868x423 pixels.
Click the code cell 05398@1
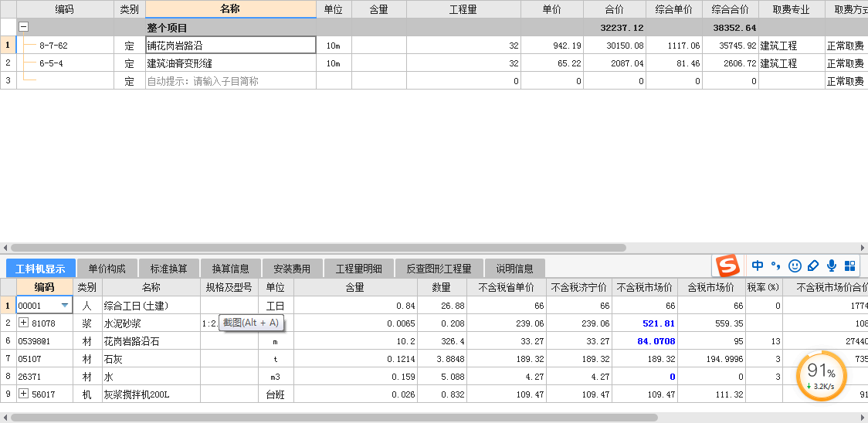click(x=45, y=340)
